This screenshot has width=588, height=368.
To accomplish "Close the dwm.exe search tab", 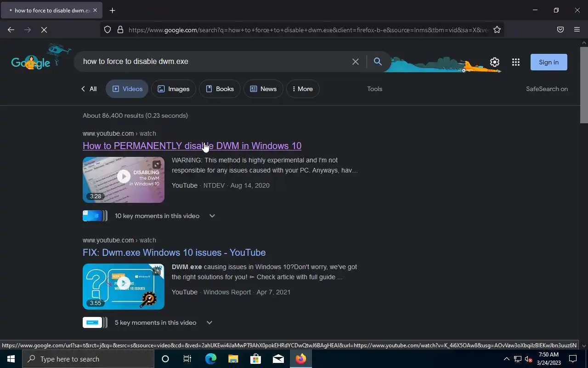I will tap(95, 10).
